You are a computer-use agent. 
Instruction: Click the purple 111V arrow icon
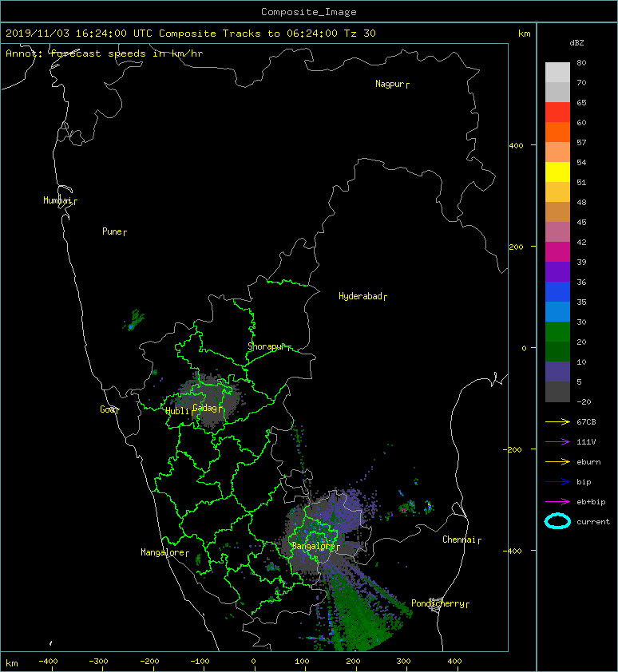point(557,441)
